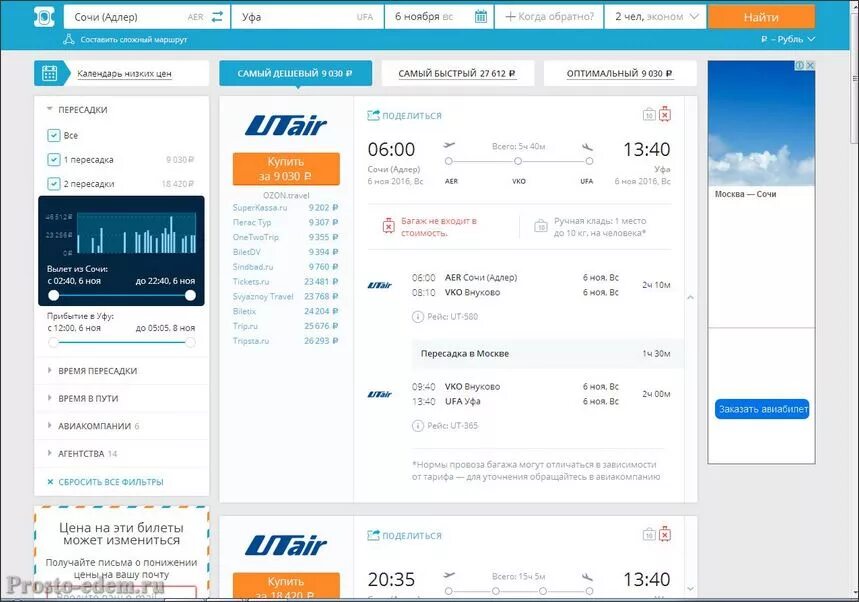Viewport: 859px width, 602px height.
Task: Click the email field in price alert box
Action: click(x=121, y=592)
